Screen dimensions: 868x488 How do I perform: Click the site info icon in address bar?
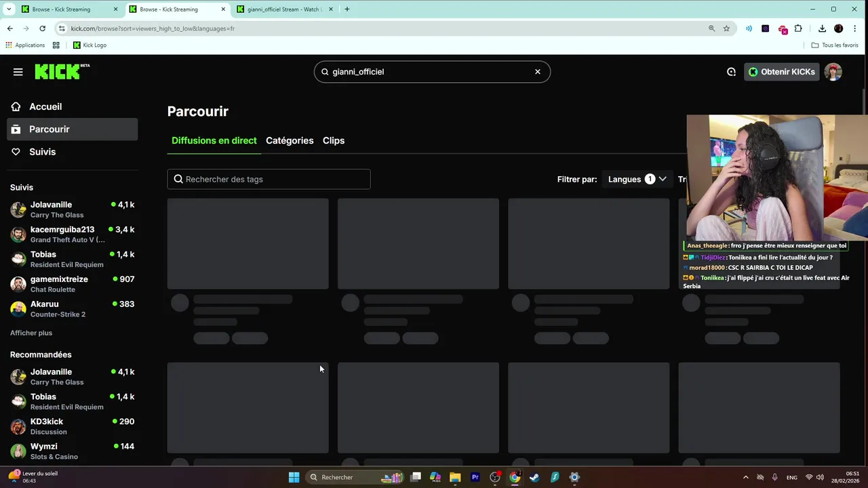[x=62, y=28]
